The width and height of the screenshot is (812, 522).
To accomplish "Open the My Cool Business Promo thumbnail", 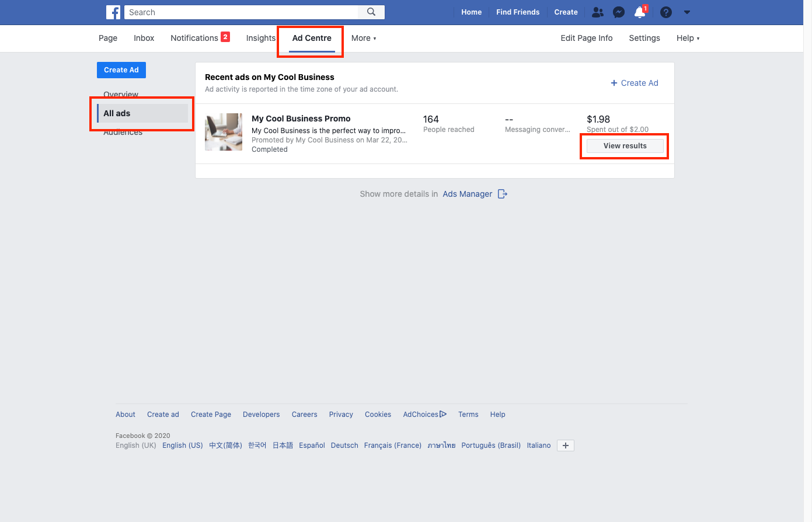I will tap(224, 132).
